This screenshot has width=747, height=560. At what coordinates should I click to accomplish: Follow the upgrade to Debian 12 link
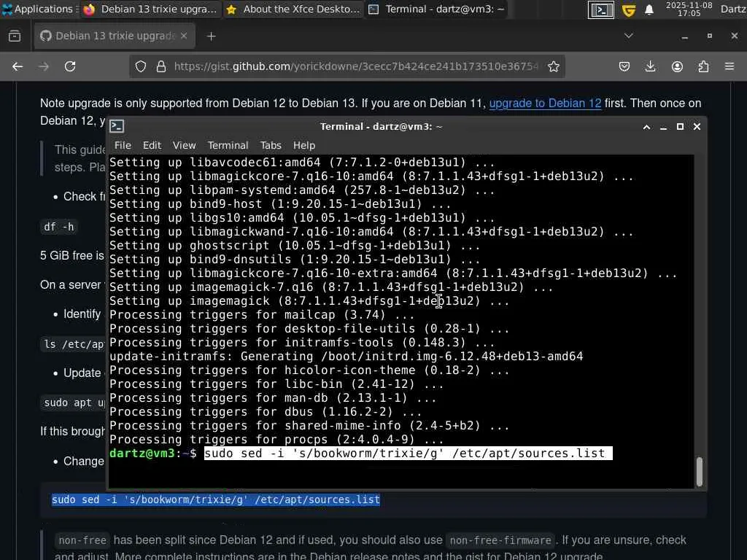tap(545, 104)
